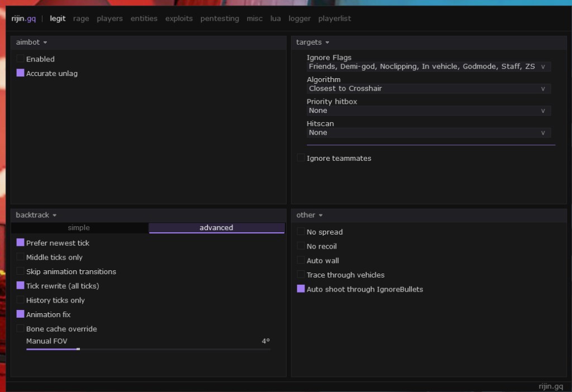
Task: Collapse the other panel header arrow
Action: click(x=321, y=216)
